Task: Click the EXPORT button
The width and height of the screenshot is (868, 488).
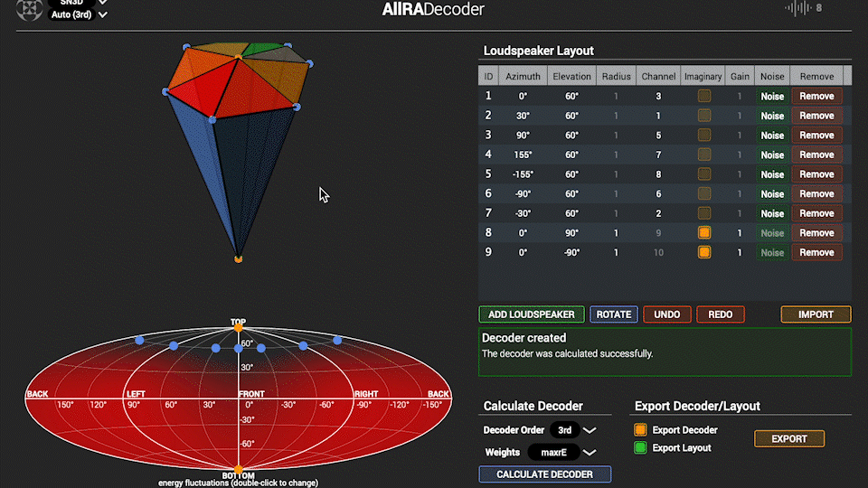Action: coord(789,439)
